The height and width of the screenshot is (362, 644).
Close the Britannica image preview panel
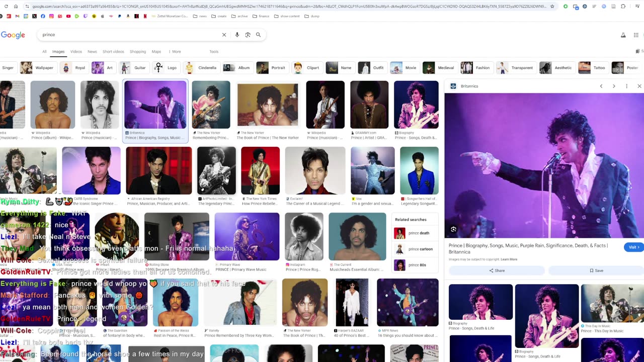click(639, 86)
